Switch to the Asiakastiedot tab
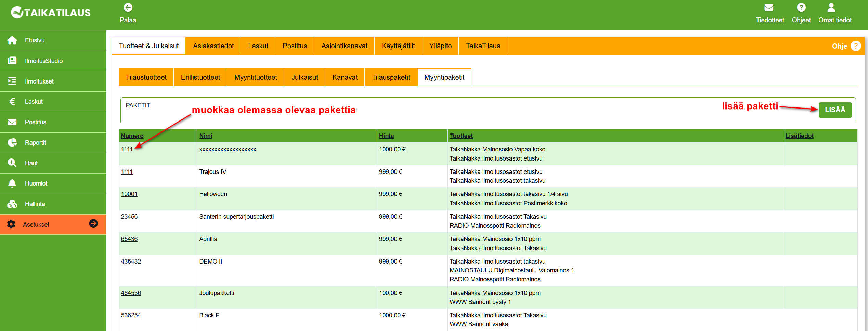The height and width of the screenshot is (331, 868). 213,46
